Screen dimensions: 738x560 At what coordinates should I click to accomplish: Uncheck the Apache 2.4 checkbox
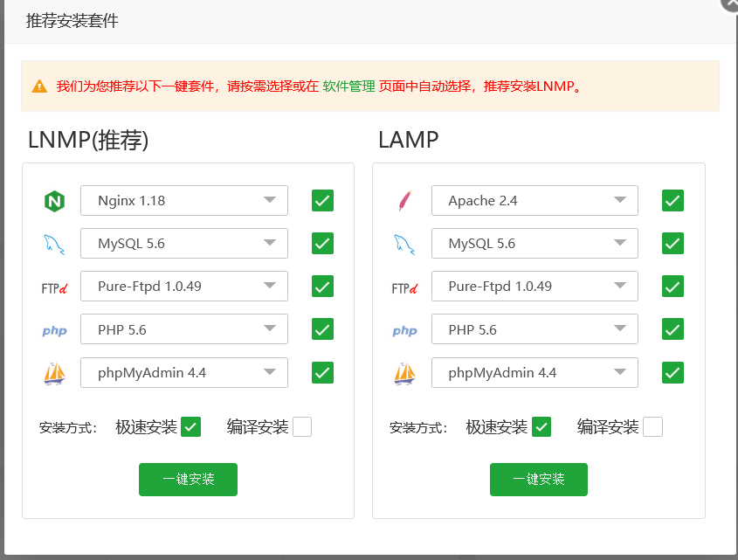672,201
